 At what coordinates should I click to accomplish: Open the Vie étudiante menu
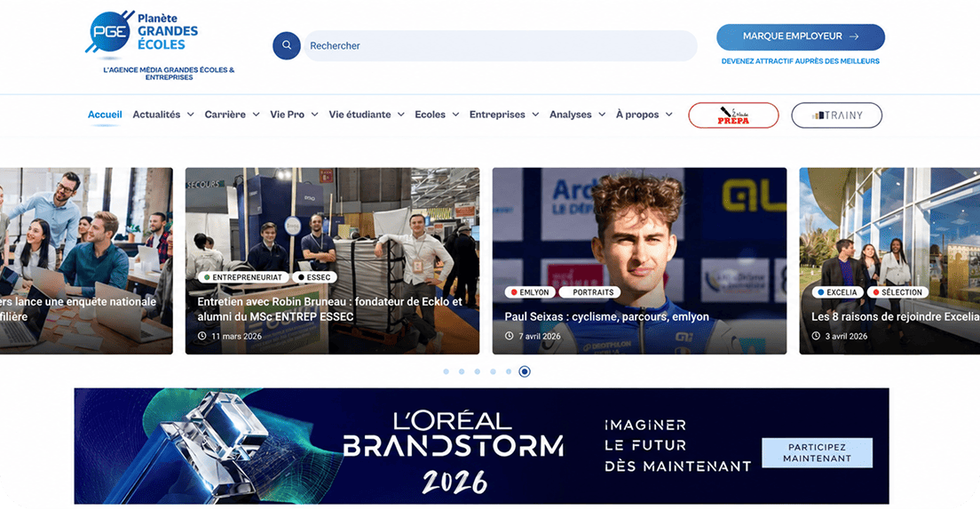(x=360, y=115)
